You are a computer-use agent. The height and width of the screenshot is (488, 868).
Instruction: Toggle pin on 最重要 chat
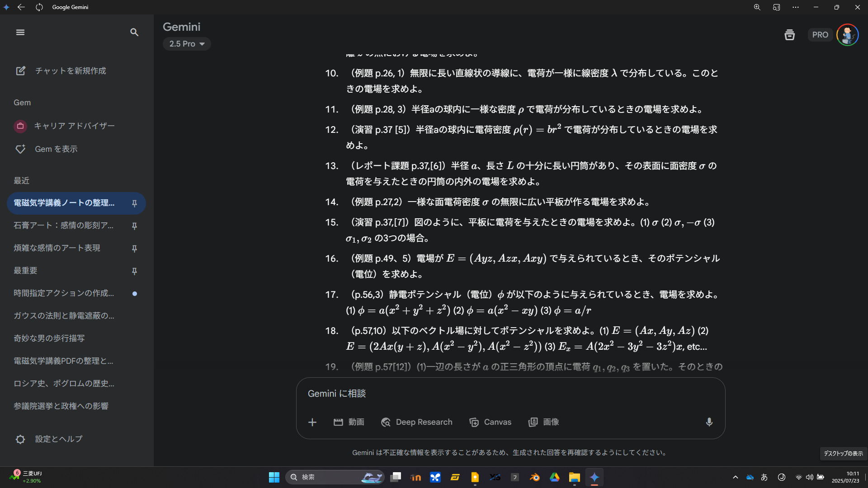point(134,271)
